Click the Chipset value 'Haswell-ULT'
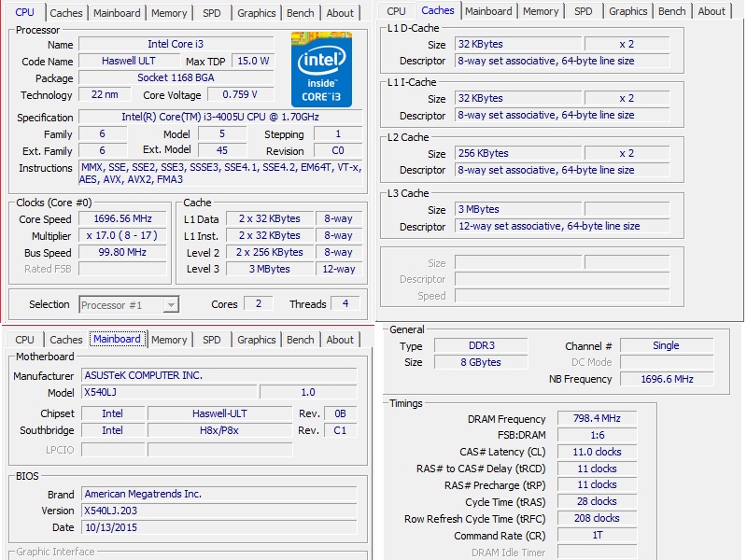Viewport: 747px width, 560px height. click(219, 413)
